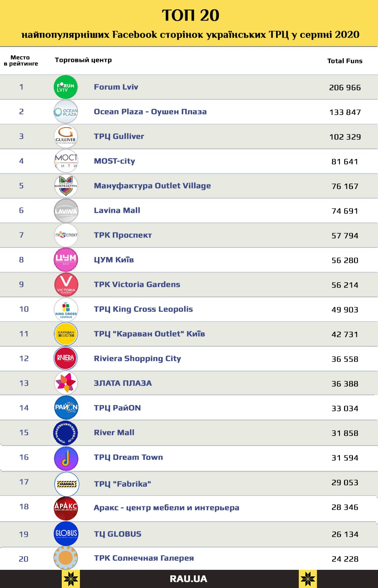Open the Lavina Mall name link
This screenshot has height=588, width=378.
click(117, 210)
